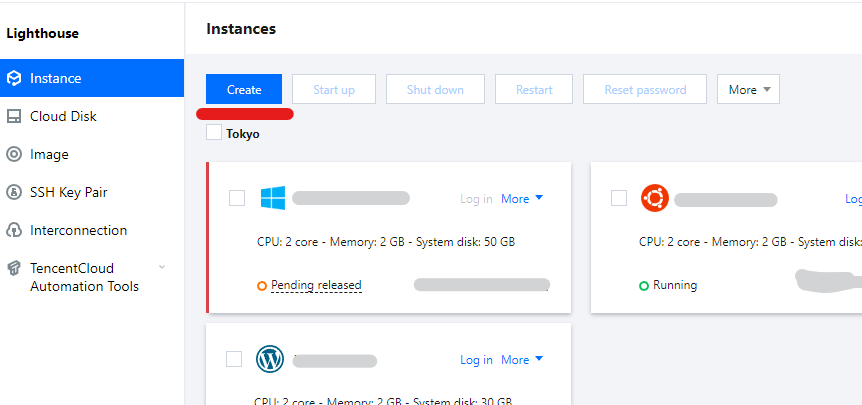Click the Image disc icon
This screenshot has width=862, height=405.
pos(14,154)
